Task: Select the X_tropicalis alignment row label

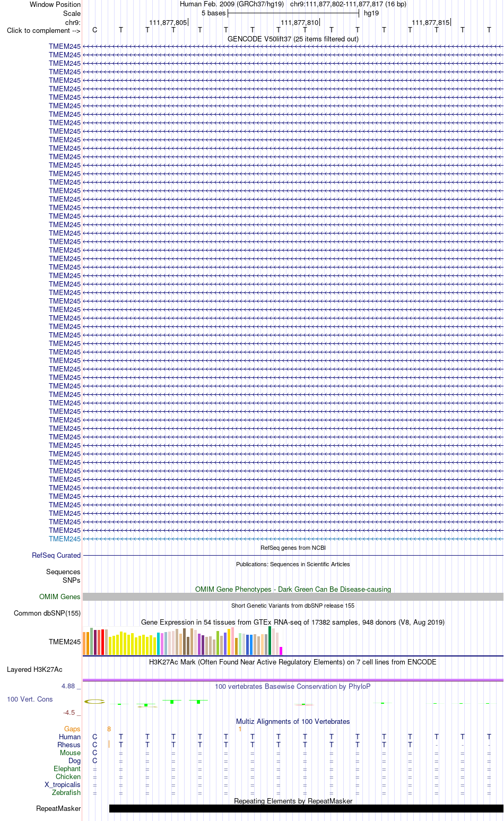Action: pyautogui.click(x=63, y=784)
